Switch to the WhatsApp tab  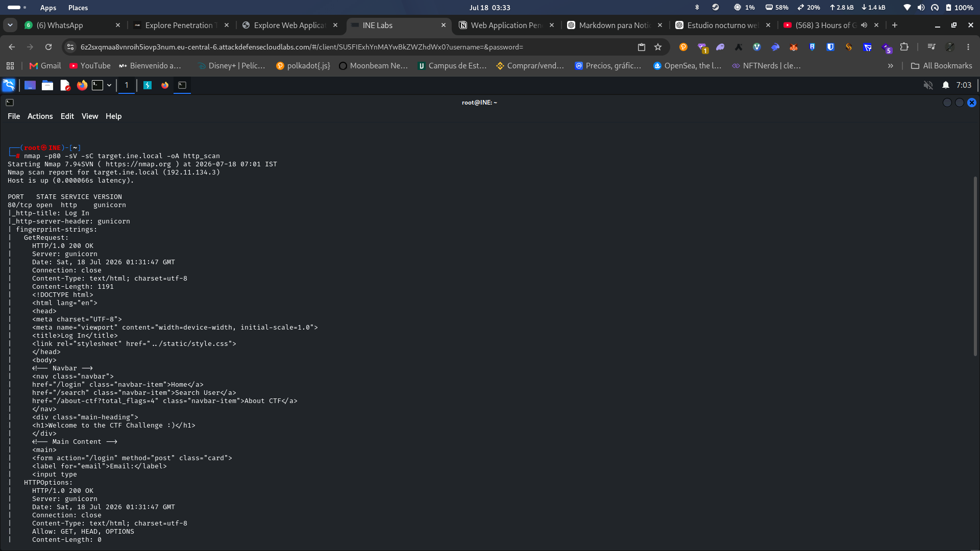point(71,25)
